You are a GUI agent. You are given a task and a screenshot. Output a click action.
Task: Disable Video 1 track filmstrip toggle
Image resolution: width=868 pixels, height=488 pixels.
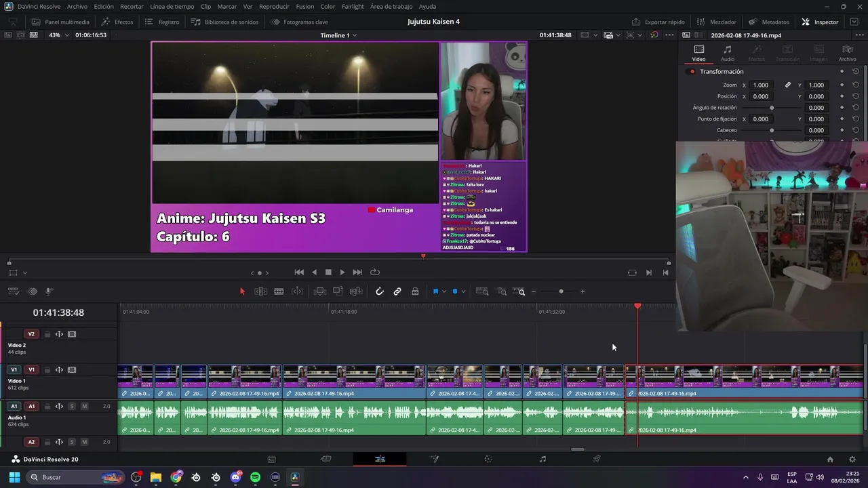72,370
